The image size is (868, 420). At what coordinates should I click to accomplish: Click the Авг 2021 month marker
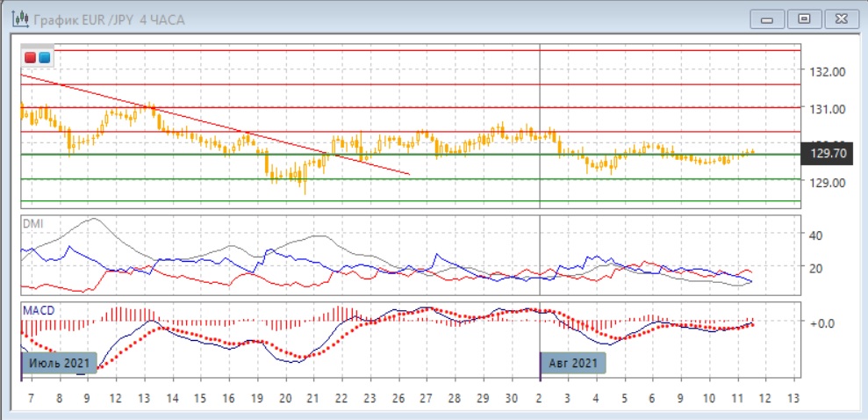[572, 362]
